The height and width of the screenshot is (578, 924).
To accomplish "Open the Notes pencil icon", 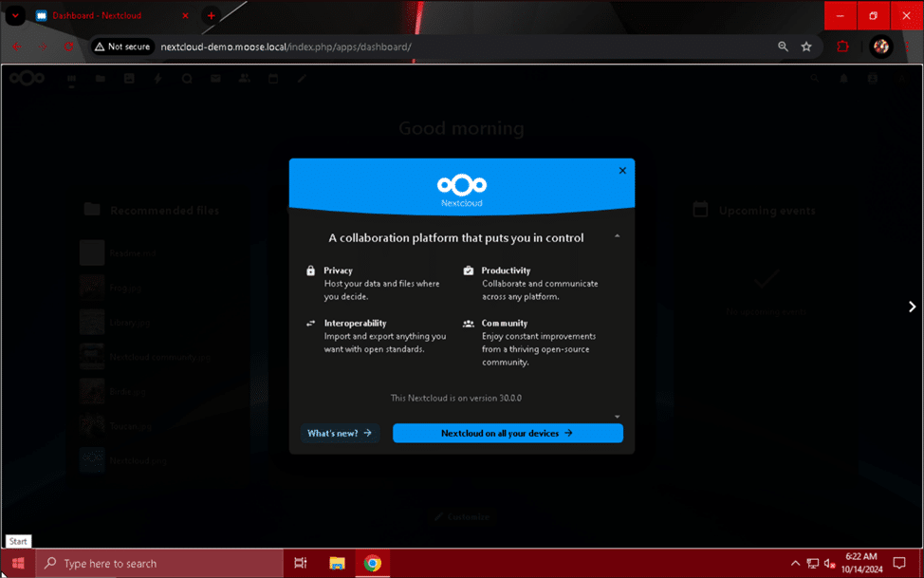I will [x=302, y=79].
